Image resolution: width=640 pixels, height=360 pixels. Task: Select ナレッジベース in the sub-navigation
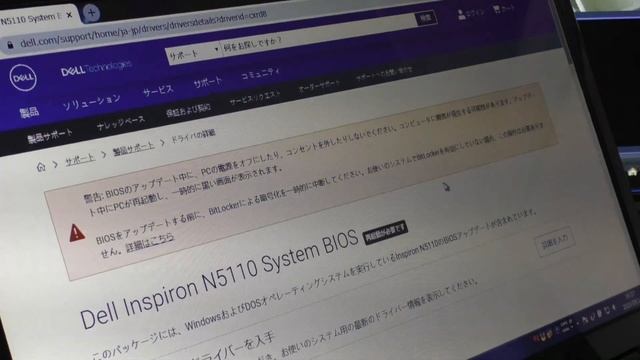[121, 123]
